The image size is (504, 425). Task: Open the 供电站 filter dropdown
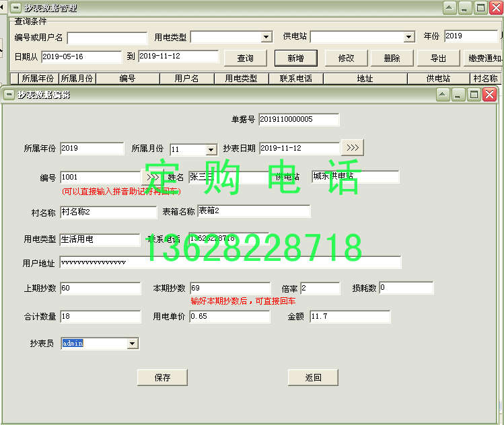coord(408,37)
